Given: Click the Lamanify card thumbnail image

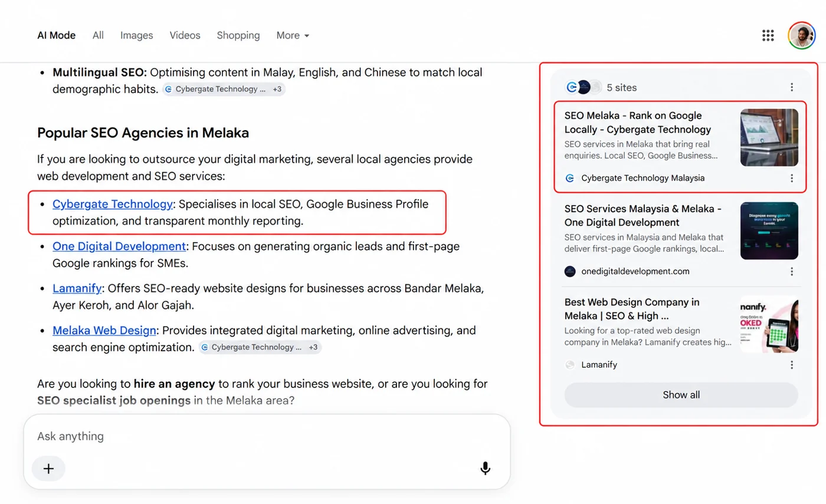Looking at the screenshot, I should coord(769,324).
